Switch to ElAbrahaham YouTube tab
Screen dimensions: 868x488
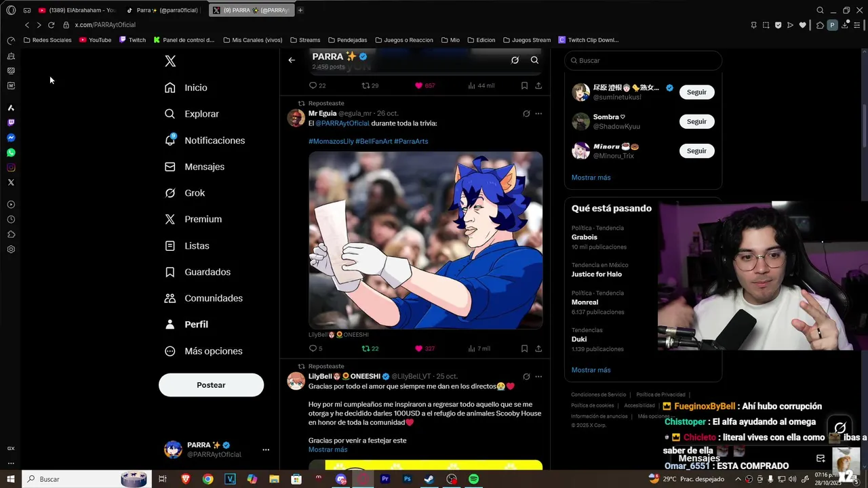77,10
